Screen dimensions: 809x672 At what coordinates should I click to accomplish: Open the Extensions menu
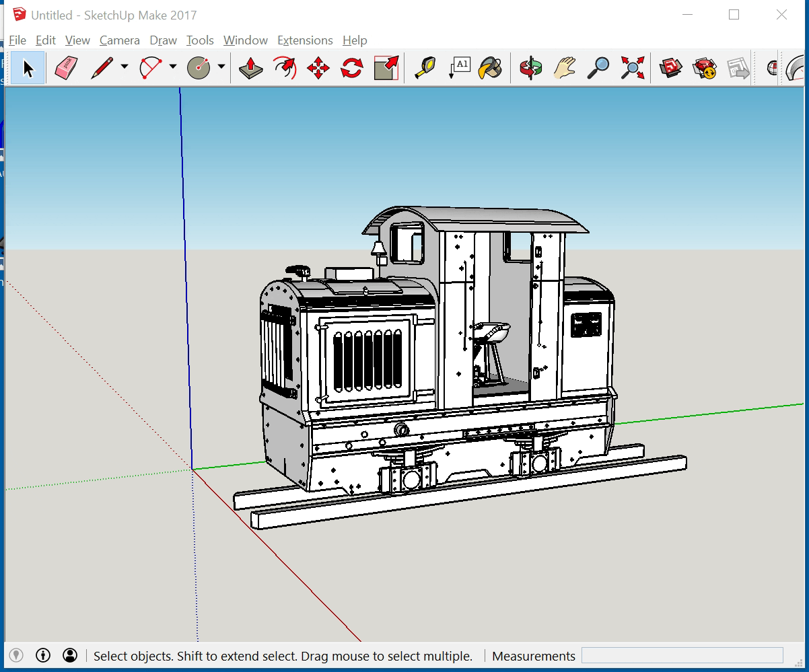pyautogui.click(x=305, y=40)
